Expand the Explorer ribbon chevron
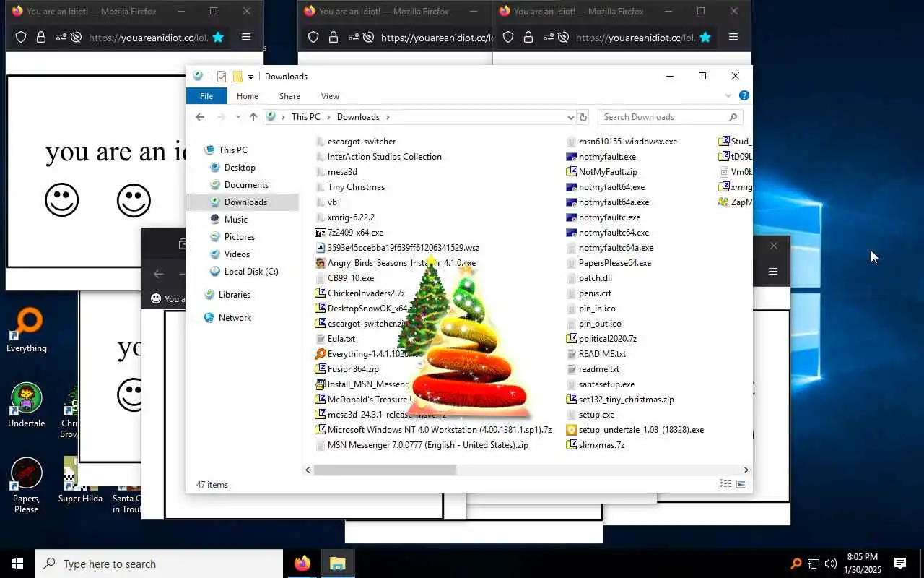Image resolution: width=924 pixels, height=578 pixels. click(x=728, y=95)
